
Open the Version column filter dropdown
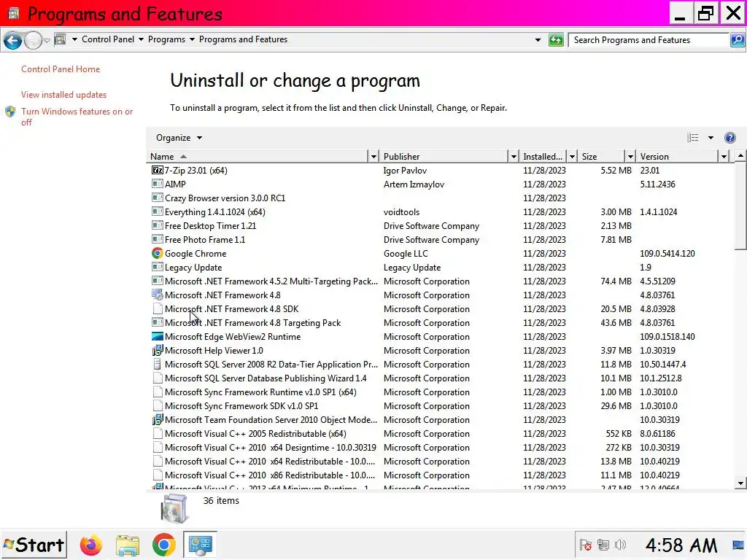724,156
